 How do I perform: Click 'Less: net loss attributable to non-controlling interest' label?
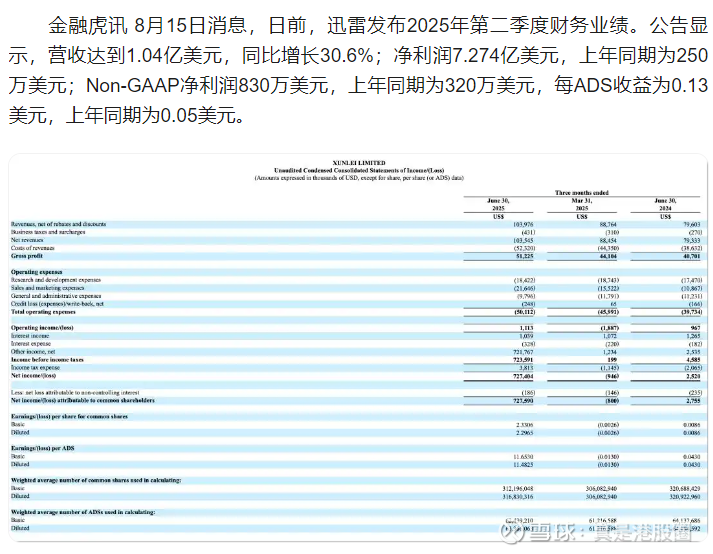pyautogui.click(x=75, y=393)
